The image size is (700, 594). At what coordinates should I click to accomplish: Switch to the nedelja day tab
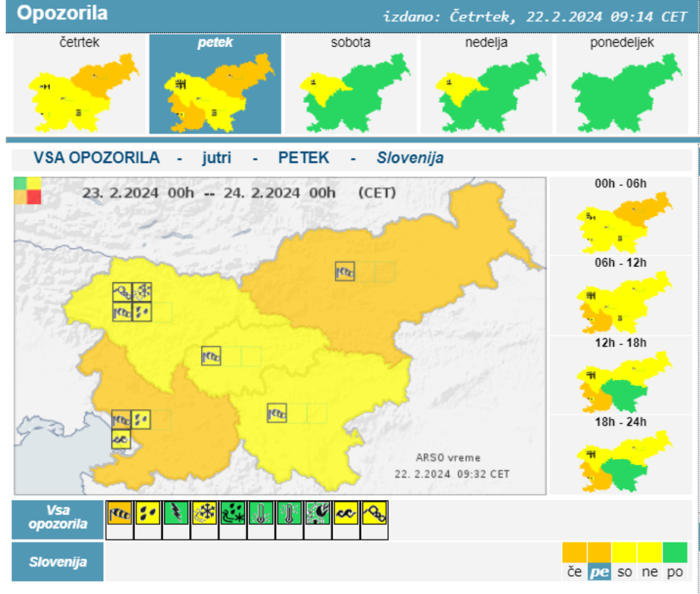486,83
